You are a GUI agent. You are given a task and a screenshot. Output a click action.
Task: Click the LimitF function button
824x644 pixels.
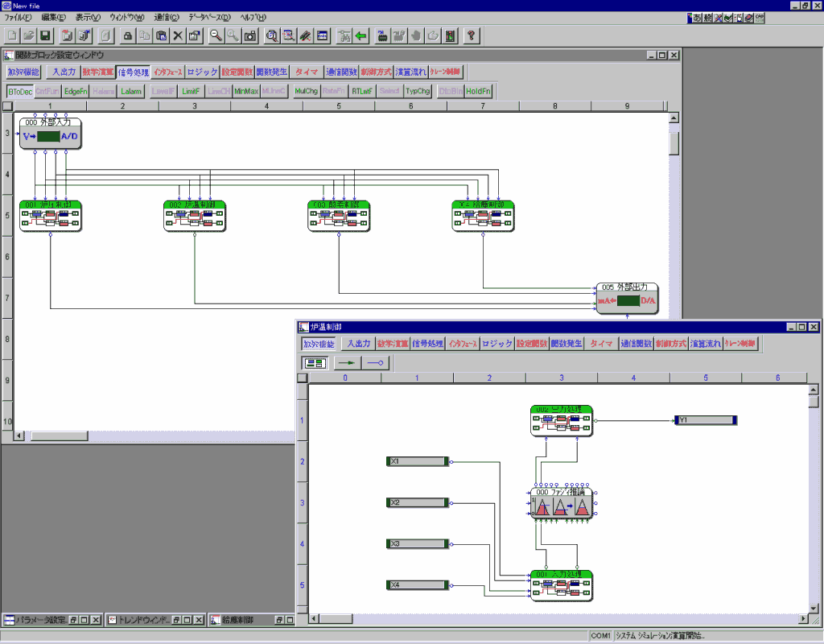[190, 92]
